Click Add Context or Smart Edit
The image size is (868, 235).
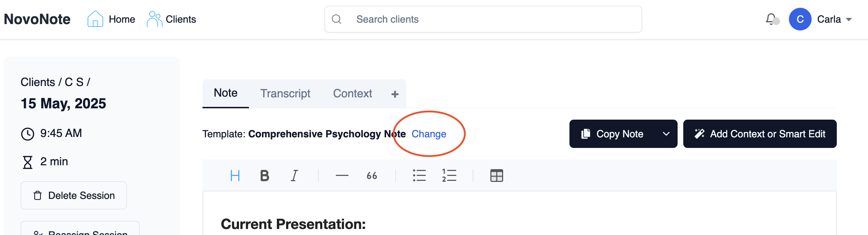[x=759, y=134]
